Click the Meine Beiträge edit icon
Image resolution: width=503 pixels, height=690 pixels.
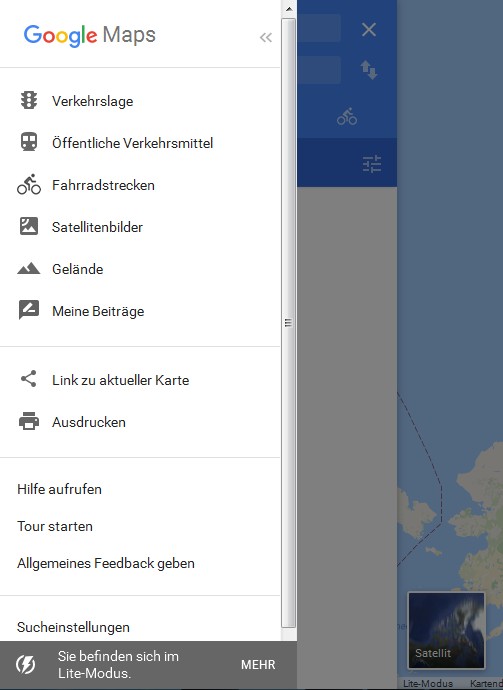point(29,310)
